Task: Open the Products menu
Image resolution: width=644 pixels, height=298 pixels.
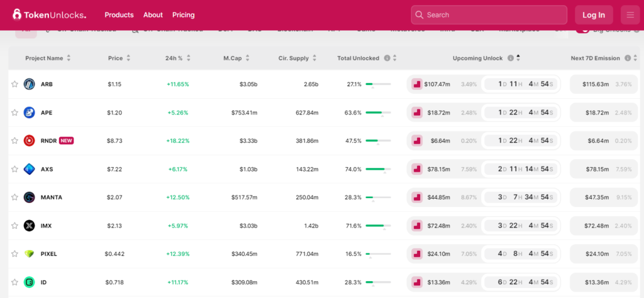Action: coord(119,15)
